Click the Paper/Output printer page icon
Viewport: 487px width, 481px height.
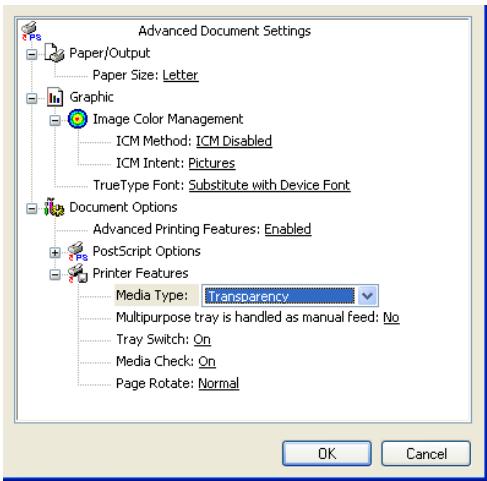coord(54,53)
